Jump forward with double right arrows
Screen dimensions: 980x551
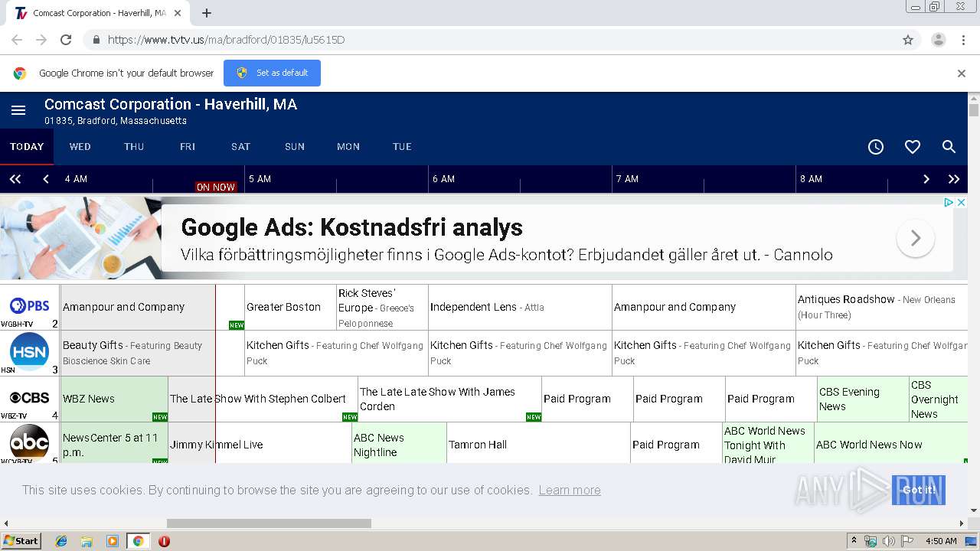tap(954, 179)
